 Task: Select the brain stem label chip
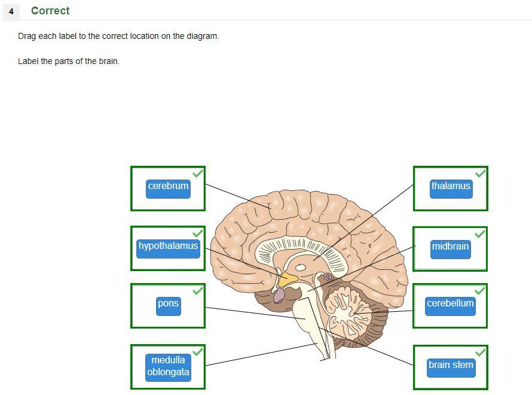click(x=451, y=368)
